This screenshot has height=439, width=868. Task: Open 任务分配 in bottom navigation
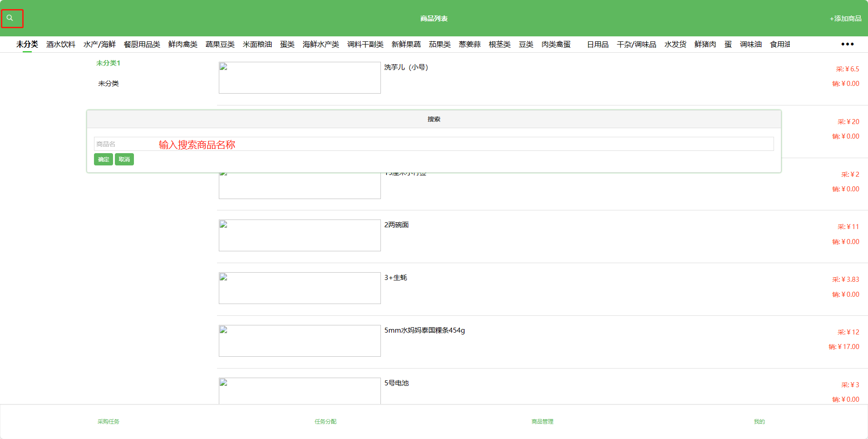pyautogui.click(x=325, y=422)
